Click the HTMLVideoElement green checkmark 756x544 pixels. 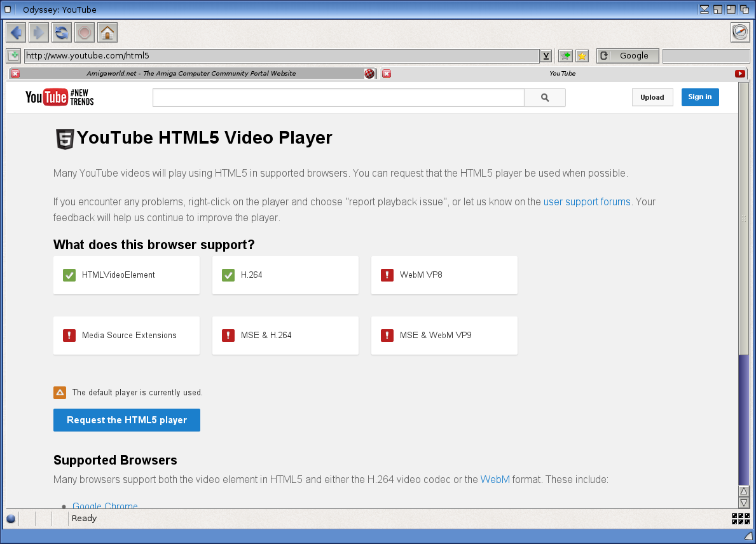pyautogui.click(x=69, y=275)
